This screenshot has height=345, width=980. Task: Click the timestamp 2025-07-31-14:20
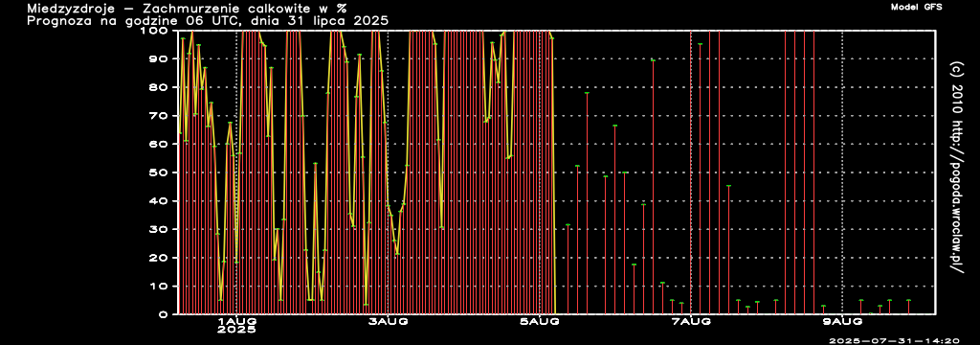pos(894,340)
